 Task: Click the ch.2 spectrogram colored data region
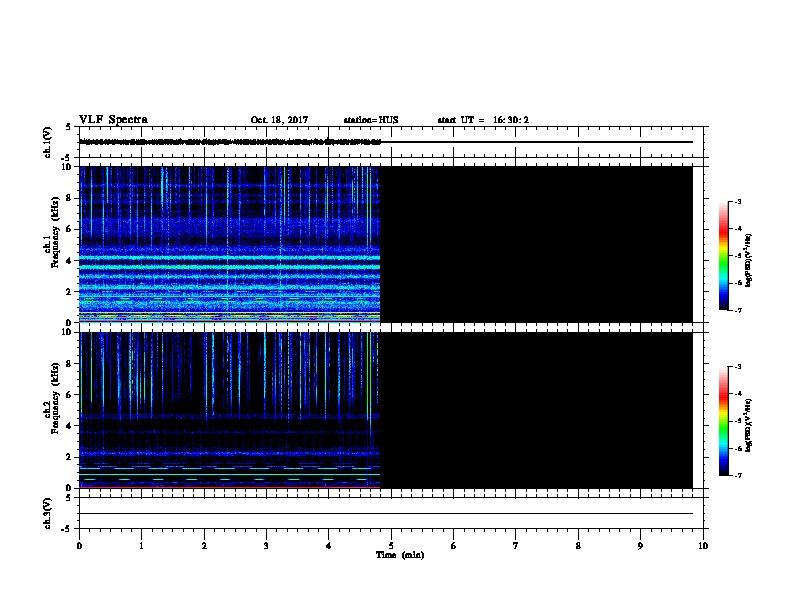point(229,410)
